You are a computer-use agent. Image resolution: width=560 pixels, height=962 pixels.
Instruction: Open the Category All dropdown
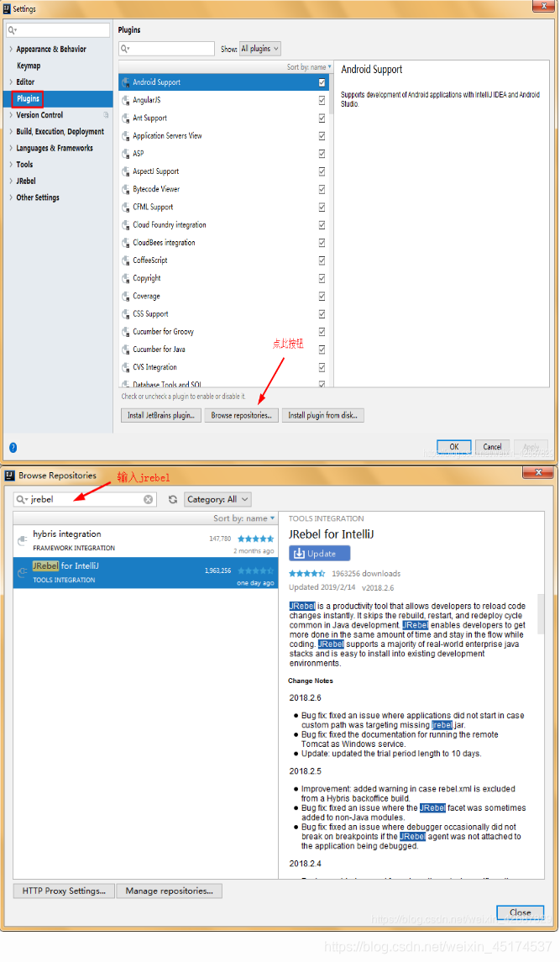pyautogui.click(x=217, y=499)
